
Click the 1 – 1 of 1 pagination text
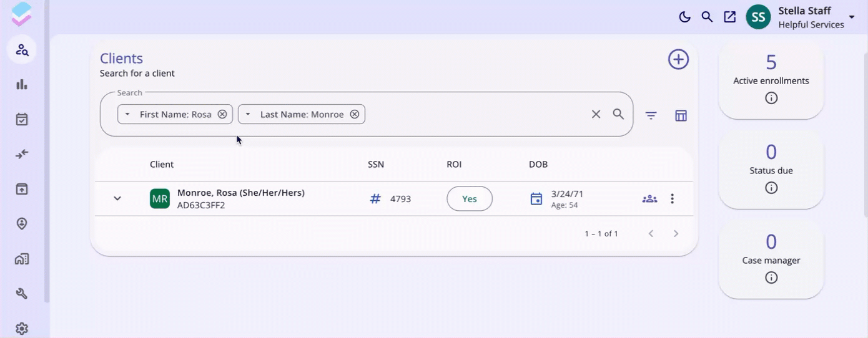[601, 234]
